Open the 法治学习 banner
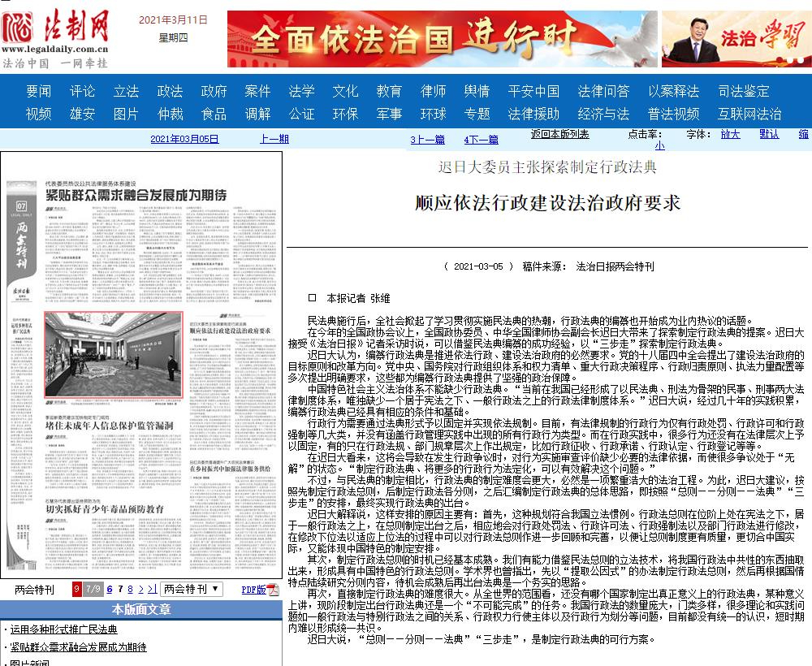Viewport: 812px width, 666px height. tap(737, 39)
